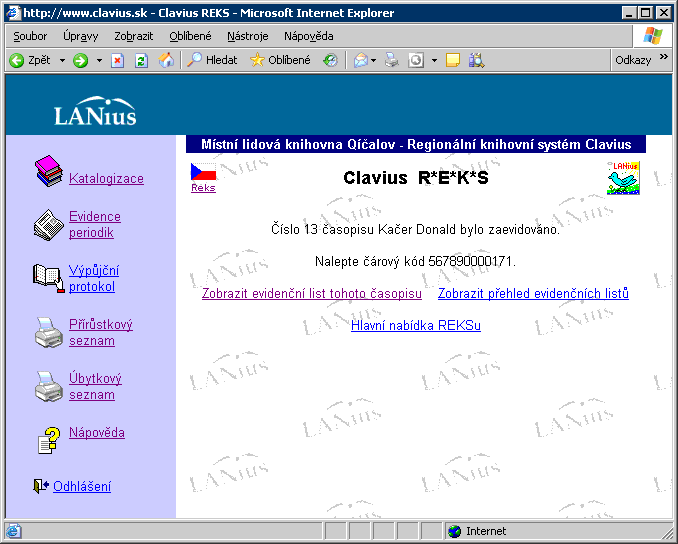
Task: Click the LANius logo in the blue header
Action: point(95,111)
